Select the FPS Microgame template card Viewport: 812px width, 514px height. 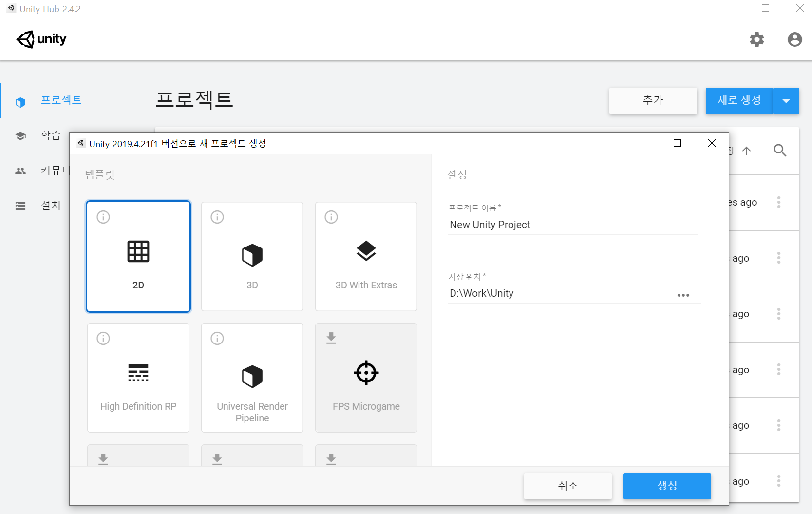pos(366,378)
